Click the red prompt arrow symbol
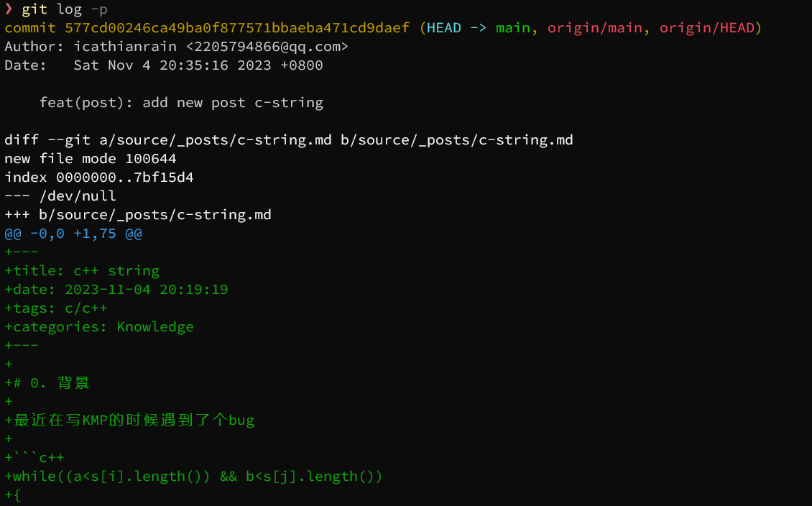 click(x=9, y=9)
